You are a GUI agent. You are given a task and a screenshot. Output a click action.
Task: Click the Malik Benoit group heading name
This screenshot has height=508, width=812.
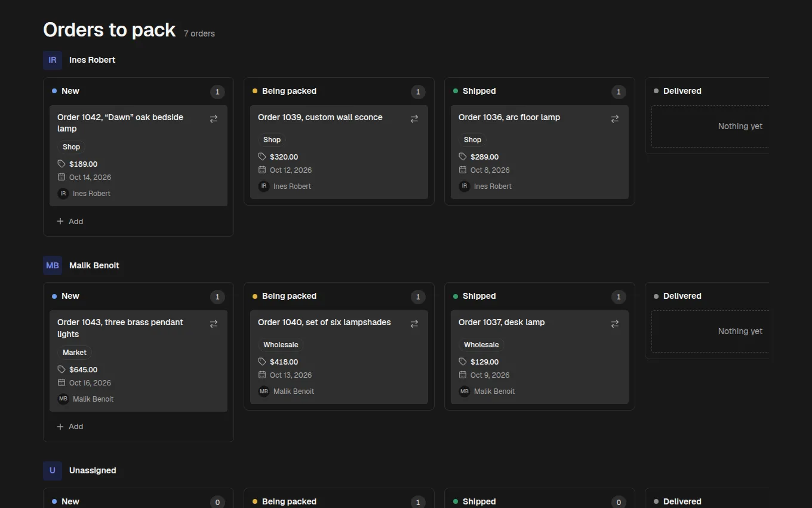coord(94,265)
